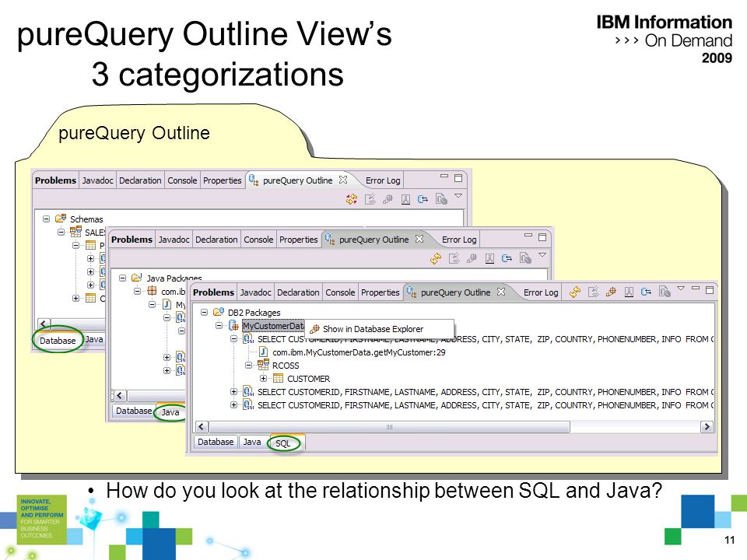Click boxed letter A icon in Schemas window
Viewport: 747px width, 560px height.
(x=405, y=200)
